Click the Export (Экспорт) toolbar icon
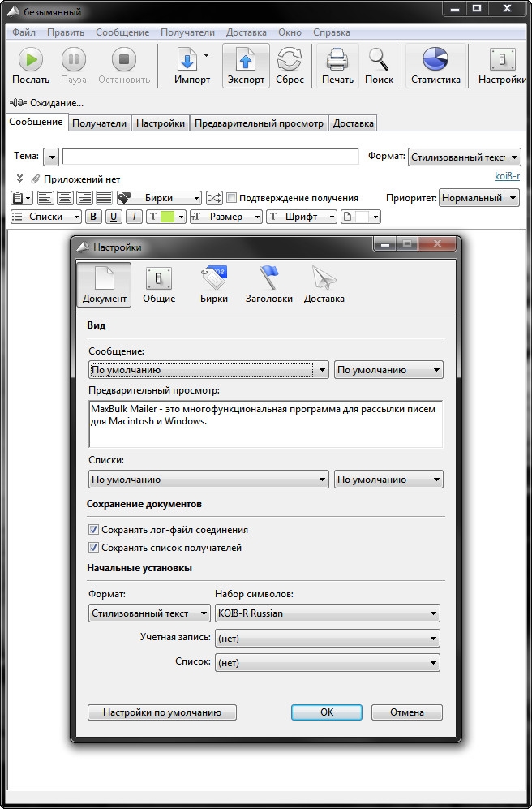The width and height of the screenshot is (532, 809). tap(246, 61)
